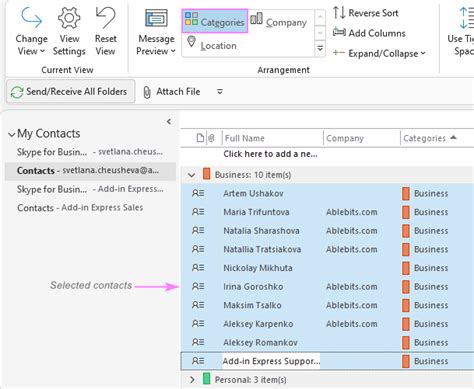Arrange contacts by Location
This screenshot has width=474, height=389.
pyautogui.click(x=212, y=44)
